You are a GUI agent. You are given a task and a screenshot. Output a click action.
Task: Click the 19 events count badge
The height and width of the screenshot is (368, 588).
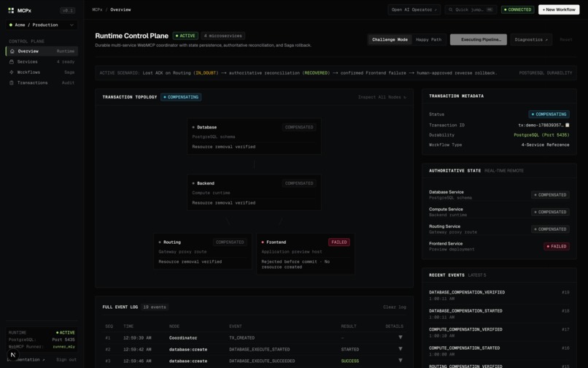pyautogui.click(x=155, y=307)
